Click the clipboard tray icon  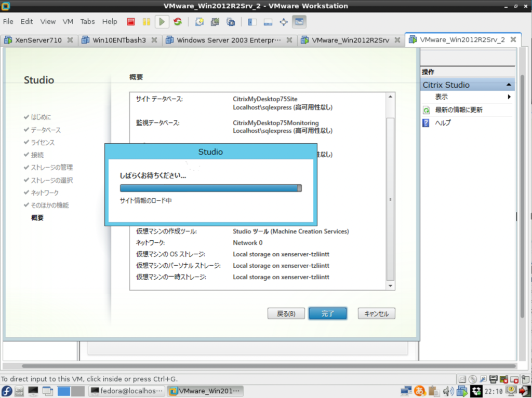click(434, 391)
